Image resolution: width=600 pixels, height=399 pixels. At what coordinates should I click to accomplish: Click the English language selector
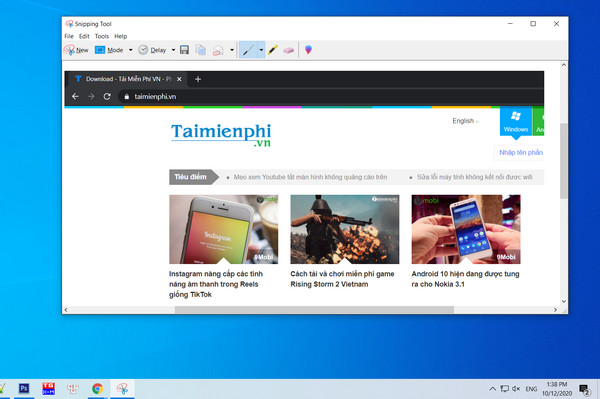pos(465,121)
